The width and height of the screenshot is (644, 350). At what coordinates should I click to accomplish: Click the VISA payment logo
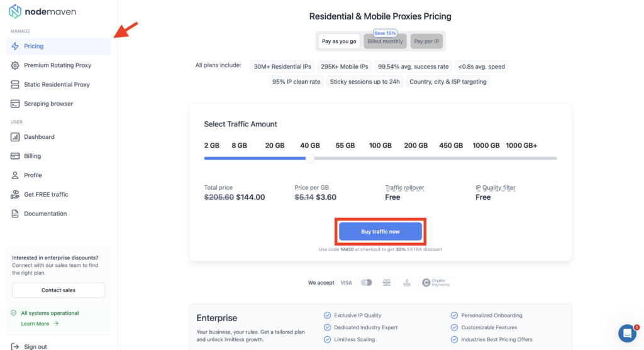coord(347,282)
